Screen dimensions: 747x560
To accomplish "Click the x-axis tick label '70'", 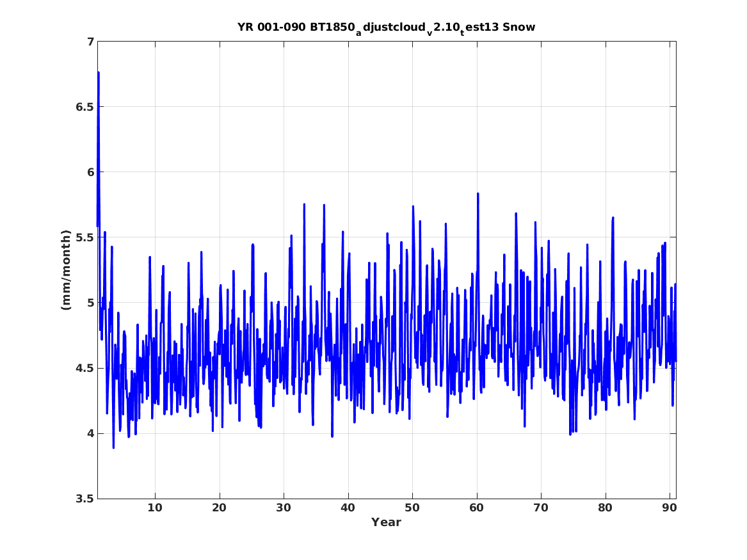I will click(541, 508).
